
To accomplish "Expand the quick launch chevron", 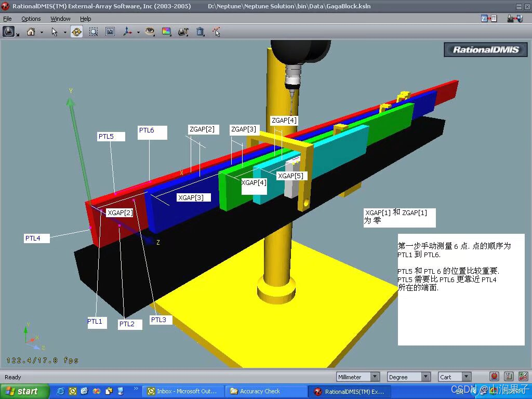I will [x=136, y=388].
